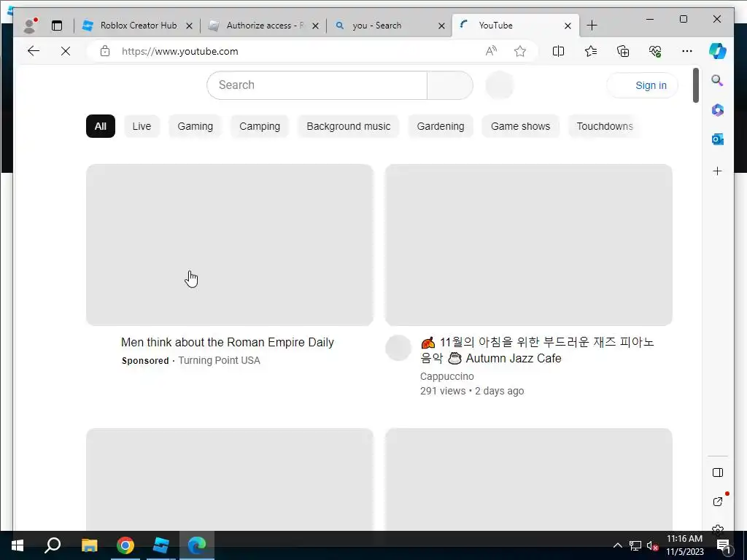
Task: Switch to the Roblox Creator Hub tab
Action: click(x=136, y=26)
